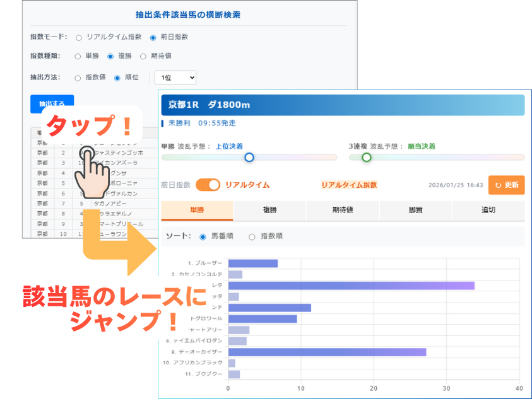Switch to the 脚質 tab

click(415, 211)
